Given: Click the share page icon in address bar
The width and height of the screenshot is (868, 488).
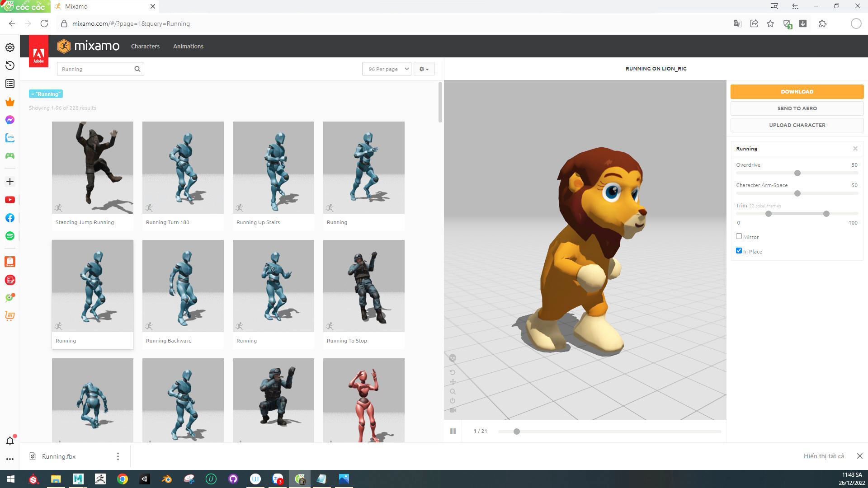Looking at the screenshot, I should click(x=754, y=23).
